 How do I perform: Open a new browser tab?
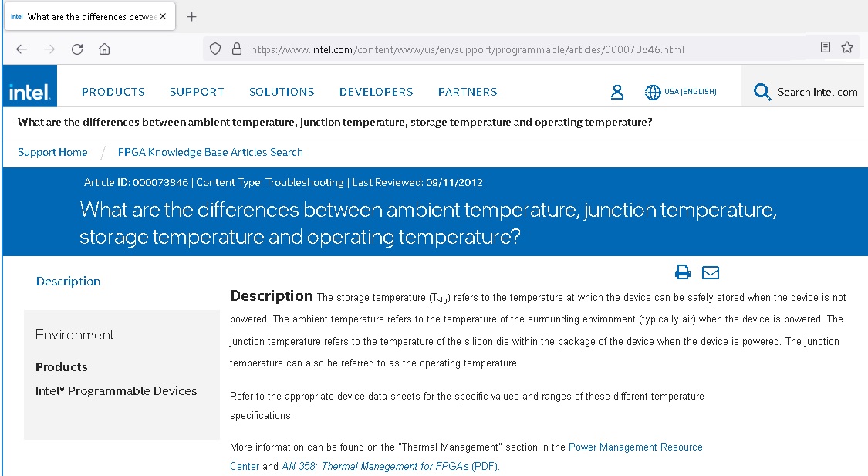point(191,17)
